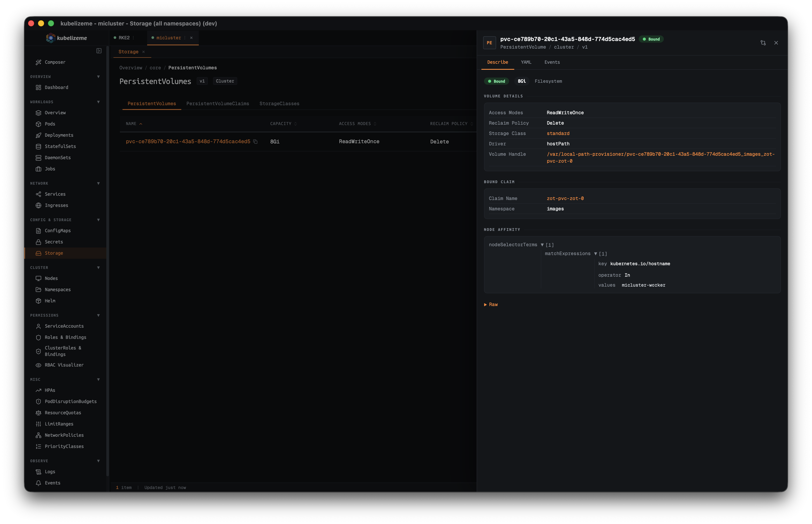
Task: Collapse the CONFIG & STORAGE section
Action: coord(98,220)
